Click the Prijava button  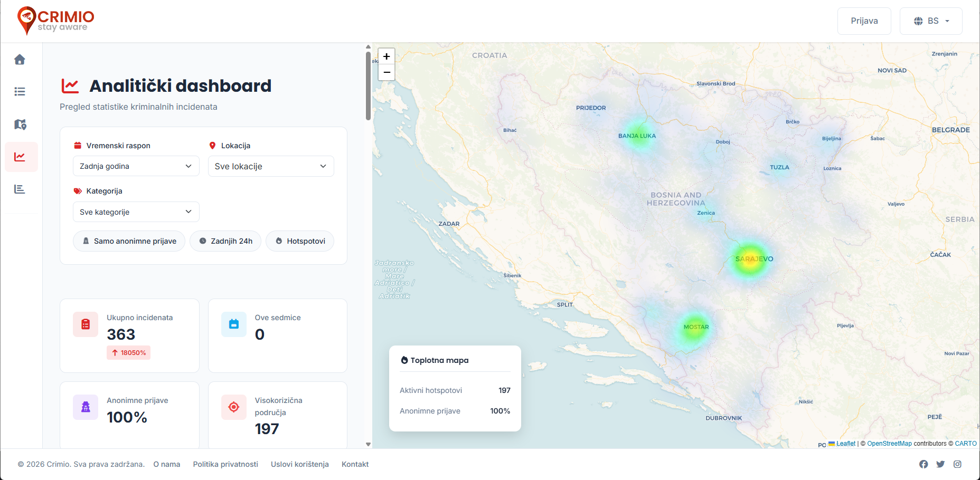point(864,21)
